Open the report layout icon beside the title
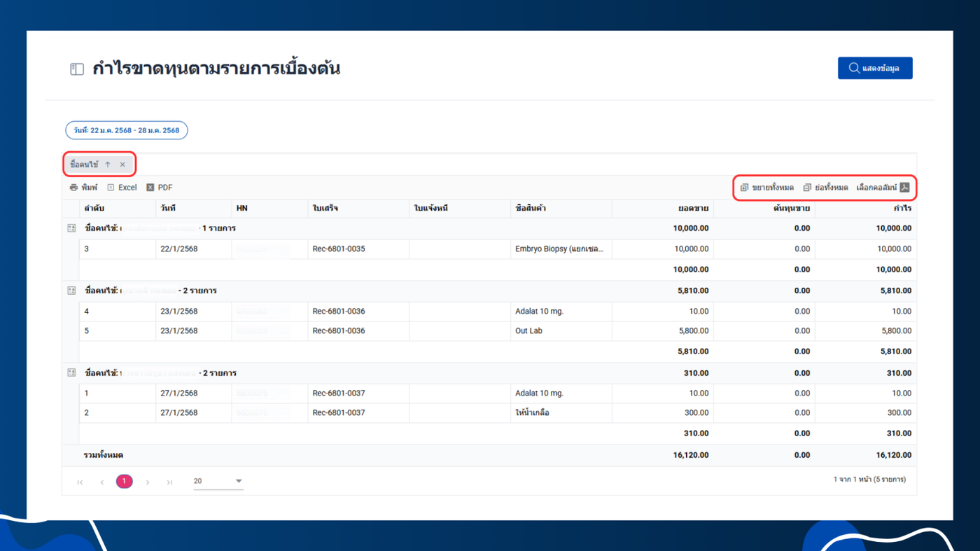Image resolution: width=980 pixels, height=551 pixels. tap(77, 69)
